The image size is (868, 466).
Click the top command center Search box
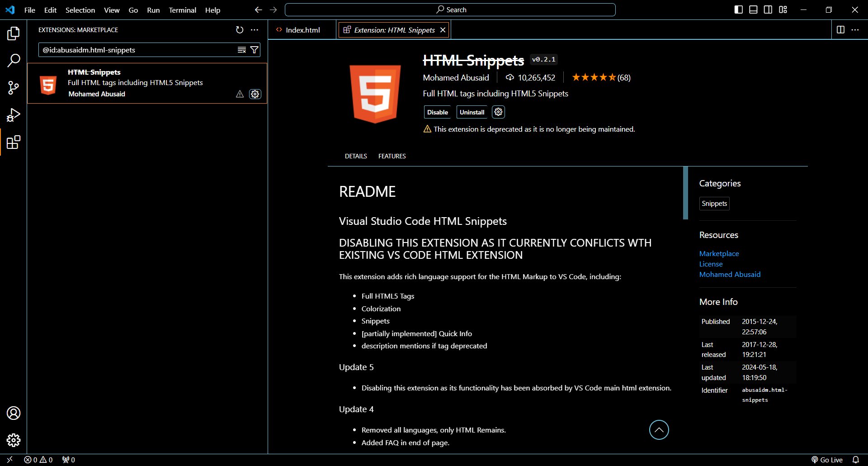click(450, 10)
